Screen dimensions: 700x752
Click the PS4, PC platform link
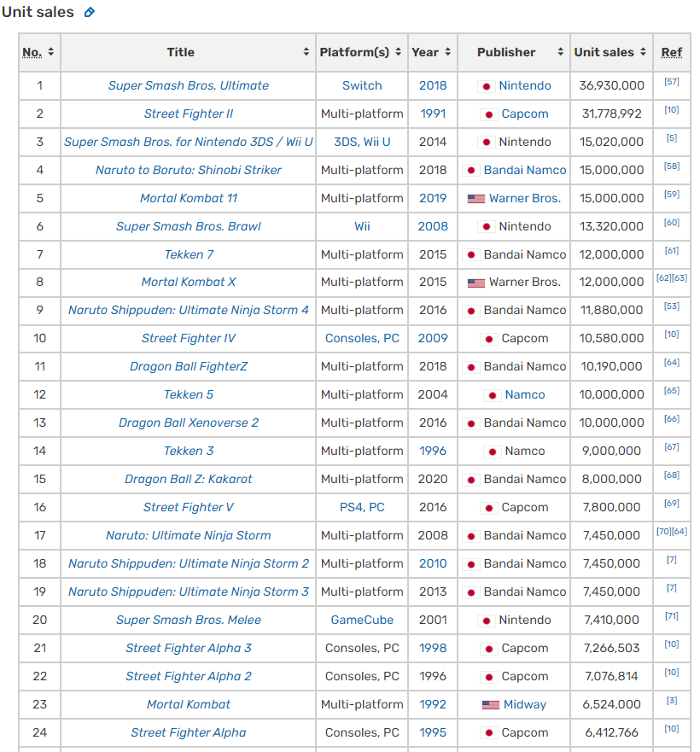tap(362, 507)
